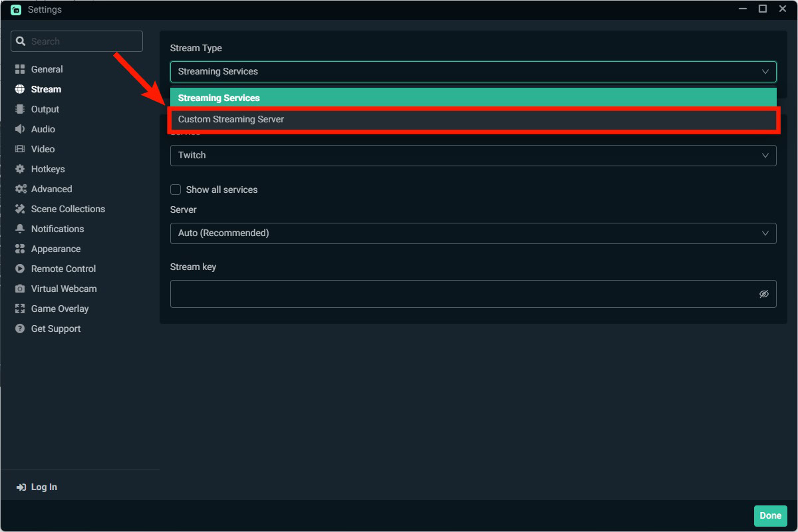This screenshot has width=798, height=532.
Task: Open Notifications settings via the bell icon
Action: tap(19, 229)
